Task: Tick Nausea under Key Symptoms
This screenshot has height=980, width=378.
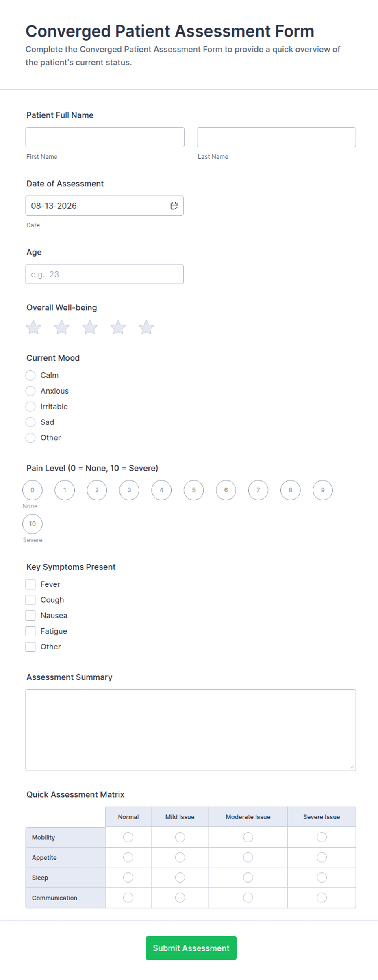Action: click(30, 616)
